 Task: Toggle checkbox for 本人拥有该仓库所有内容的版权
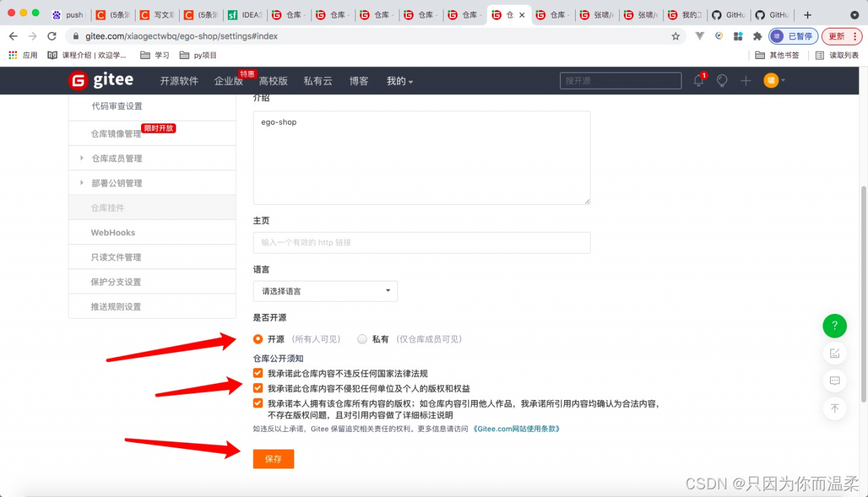[x=258, y=403]
